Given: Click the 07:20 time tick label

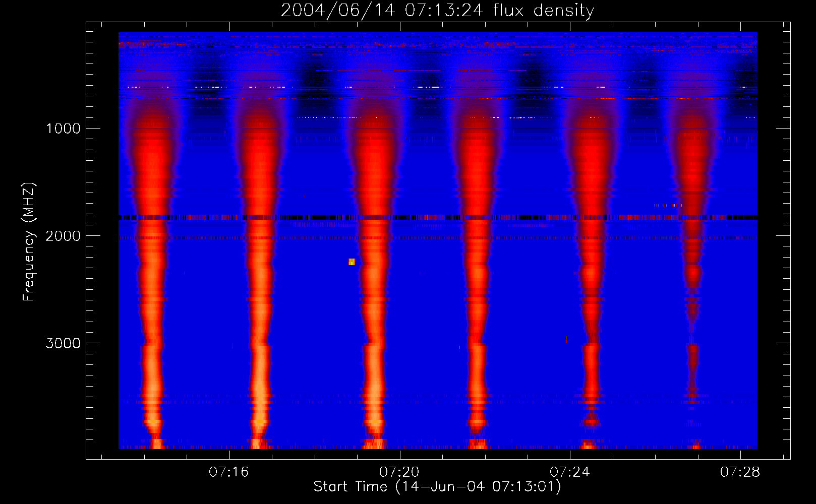Looking at the screenshot, I should click(399, 472).
